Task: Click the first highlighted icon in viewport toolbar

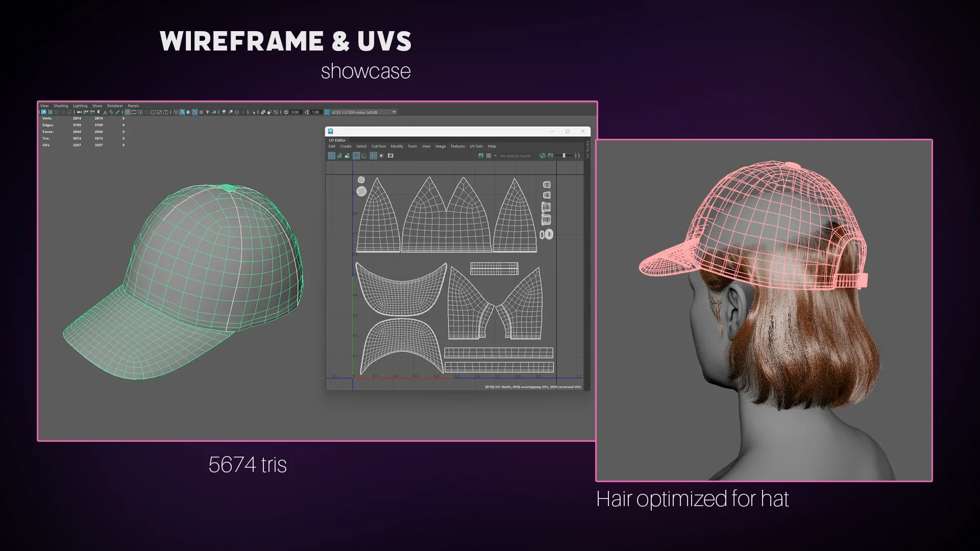Action: tap(44, 112)
